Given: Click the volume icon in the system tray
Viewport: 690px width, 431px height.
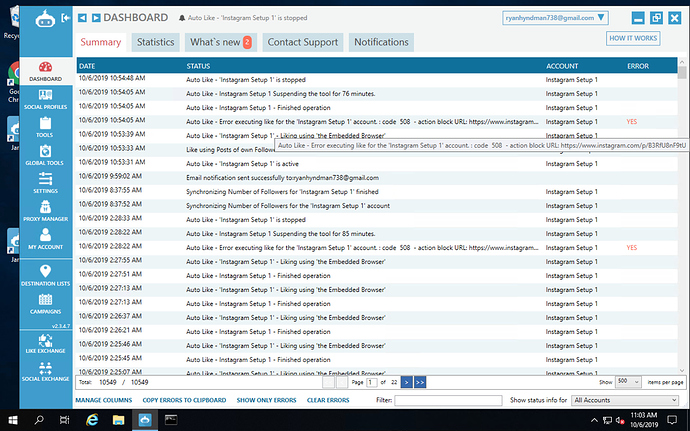Looking at the screenshot, I should 620,420.
